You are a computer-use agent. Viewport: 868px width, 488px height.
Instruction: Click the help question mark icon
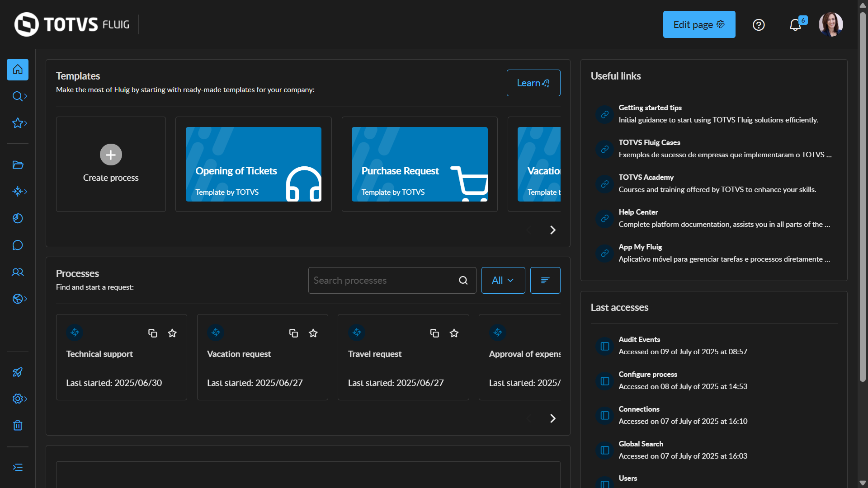point(759,25)
